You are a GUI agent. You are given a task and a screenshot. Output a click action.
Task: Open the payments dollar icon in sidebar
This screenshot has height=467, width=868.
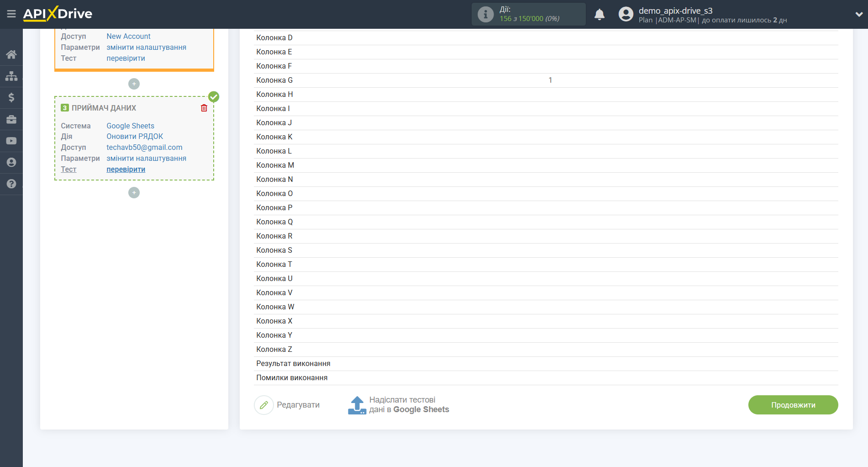click(x=11, y=97)
